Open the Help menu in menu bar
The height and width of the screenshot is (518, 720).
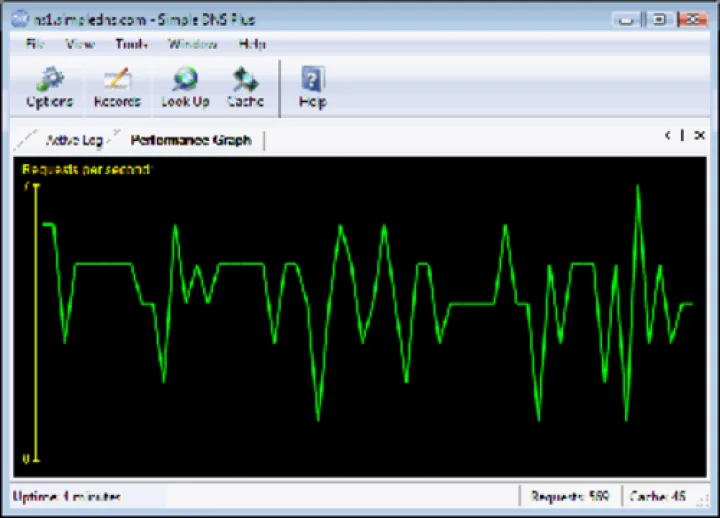click(252, 44)
